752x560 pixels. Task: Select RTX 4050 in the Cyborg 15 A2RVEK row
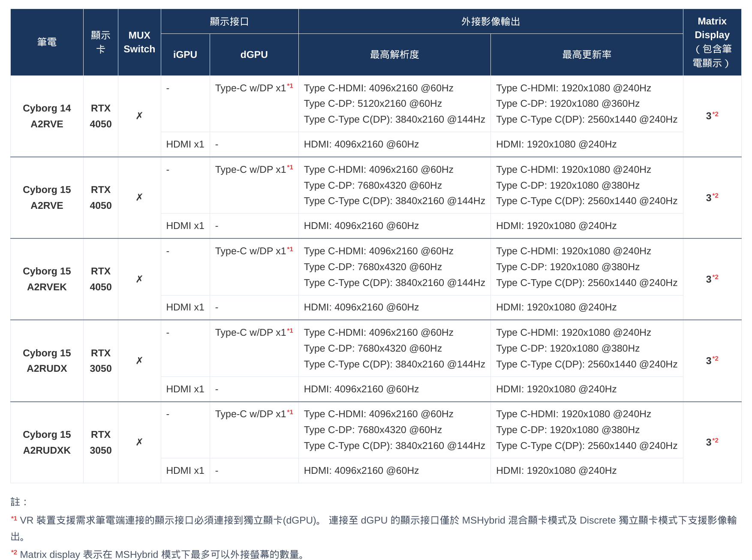101,279
